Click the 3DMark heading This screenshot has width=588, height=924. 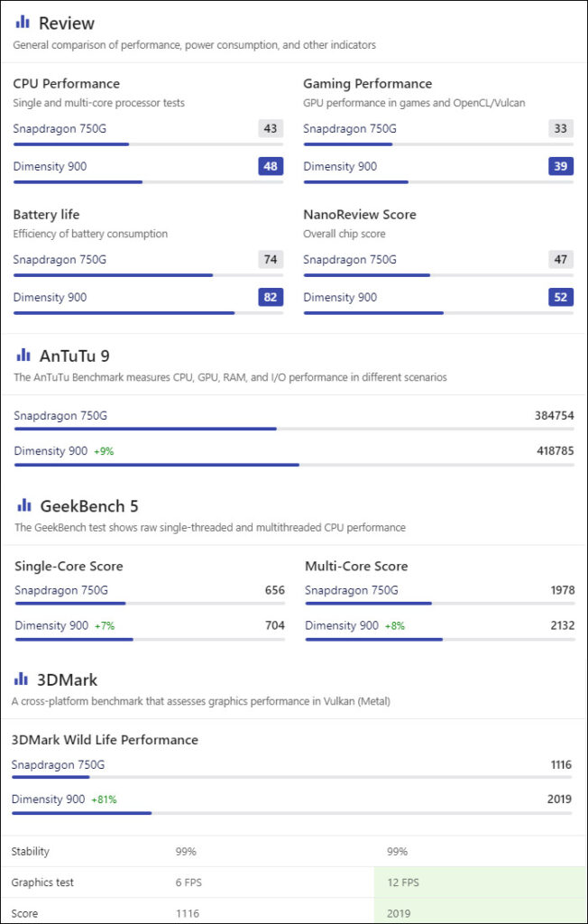(67, 679)
